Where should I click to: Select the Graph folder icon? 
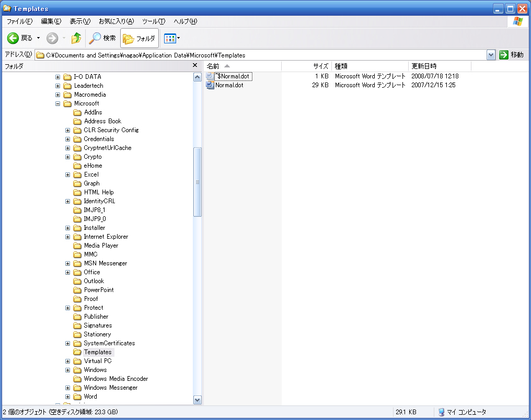click(77, 183)
